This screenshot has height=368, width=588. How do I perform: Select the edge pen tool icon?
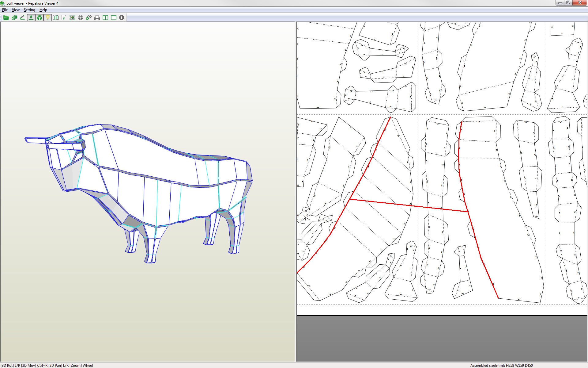[22, 18]
